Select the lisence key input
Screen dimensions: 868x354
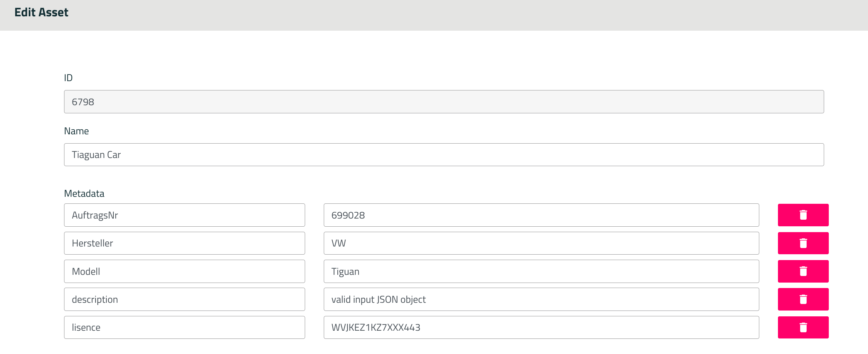(x=184, y=328)
